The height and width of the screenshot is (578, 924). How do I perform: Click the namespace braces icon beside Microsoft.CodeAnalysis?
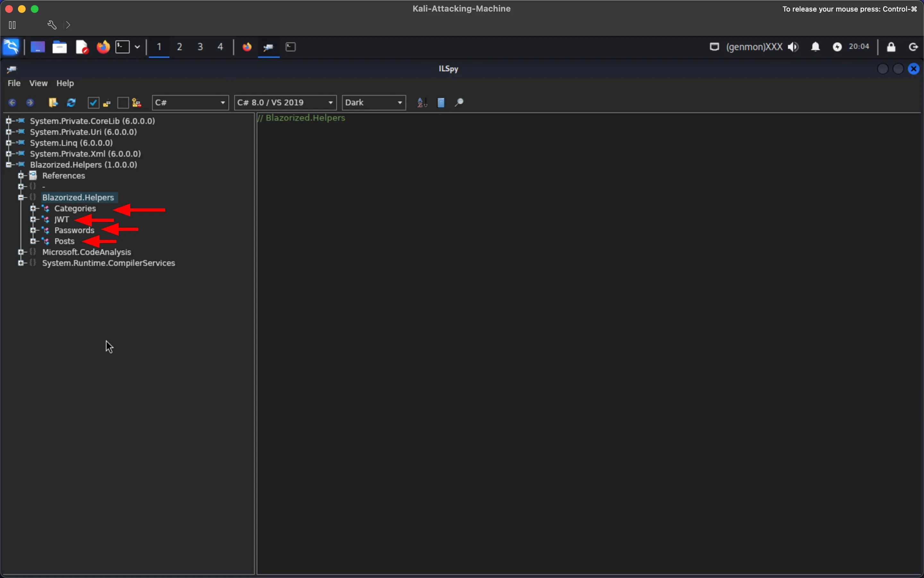pyautogui.click(x=33, y=252)
